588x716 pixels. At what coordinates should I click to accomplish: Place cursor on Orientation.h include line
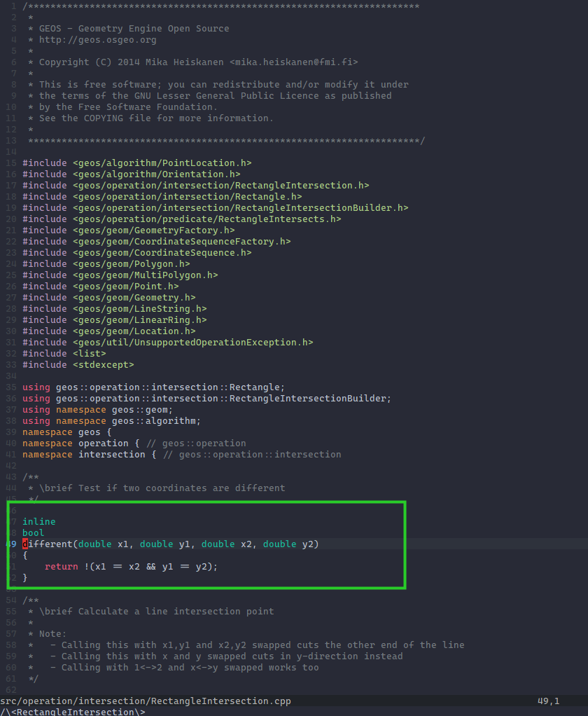tap(132, 174)
